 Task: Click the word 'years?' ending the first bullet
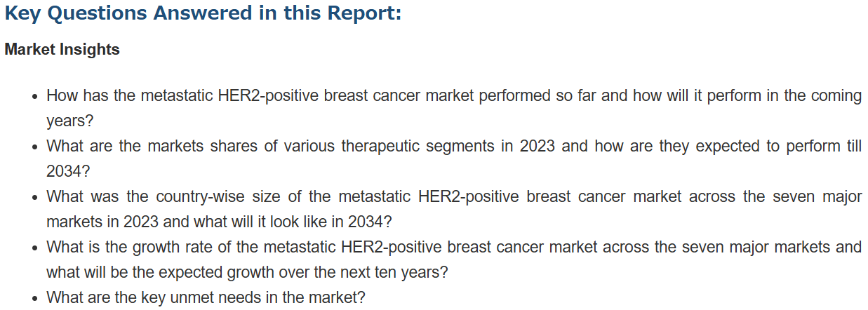[69, 121]
